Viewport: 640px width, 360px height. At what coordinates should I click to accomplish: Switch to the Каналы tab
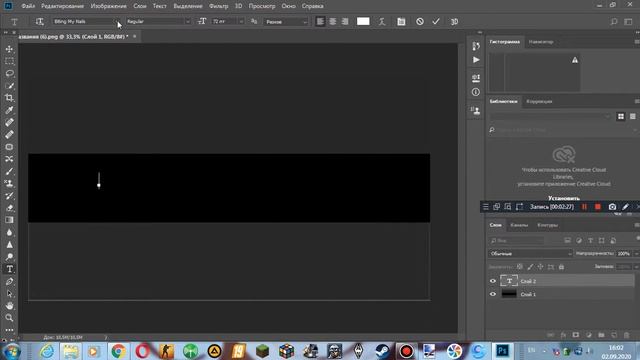coord(519,225)
